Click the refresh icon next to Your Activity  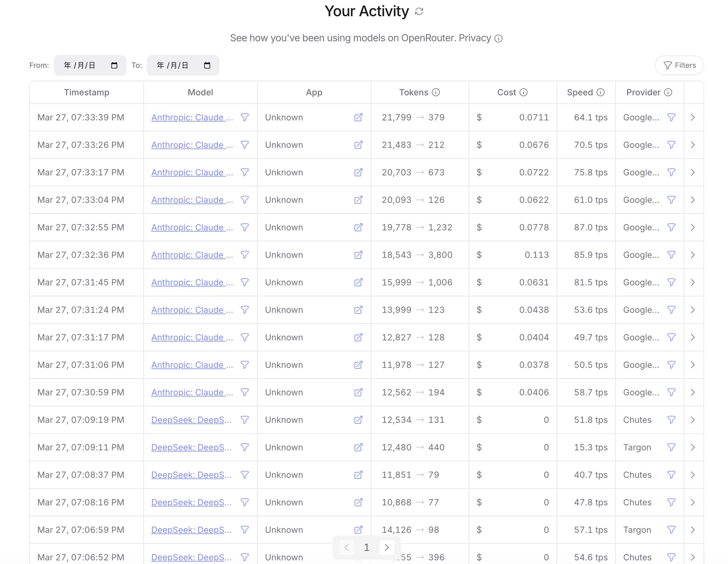(419, 11)
